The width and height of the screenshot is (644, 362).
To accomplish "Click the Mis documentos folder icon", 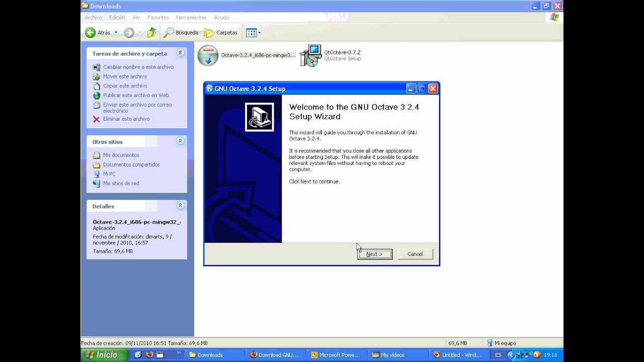I will (97, 155).
